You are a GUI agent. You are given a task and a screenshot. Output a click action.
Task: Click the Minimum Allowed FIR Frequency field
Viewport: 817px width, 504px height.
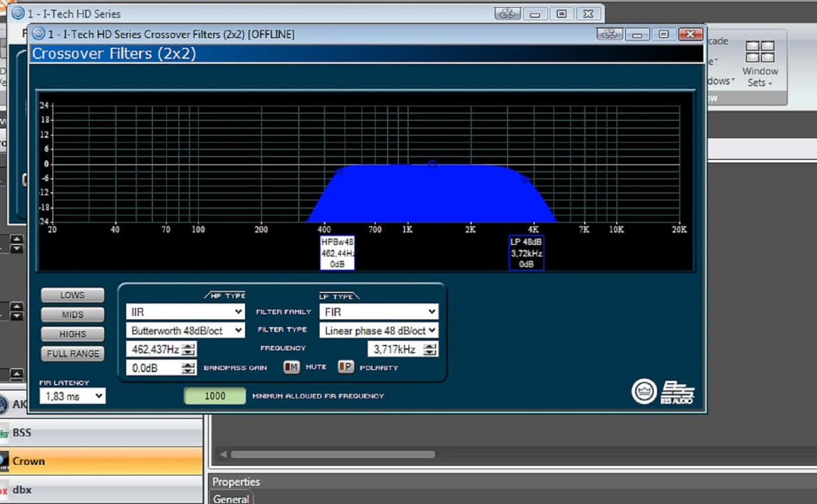pos(214,396)
